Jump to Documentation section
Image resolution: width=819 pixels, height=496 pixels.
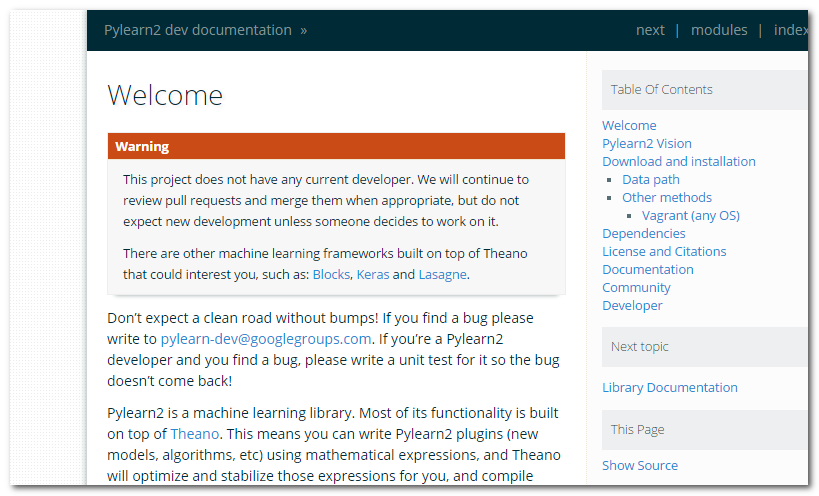click(648, 270)
